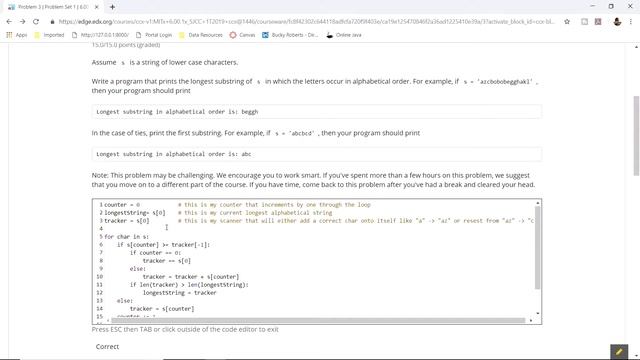Click the code editor vertical scrollbar
The width and height of the screenshot is (640, 360).
(x=538, y=248)
